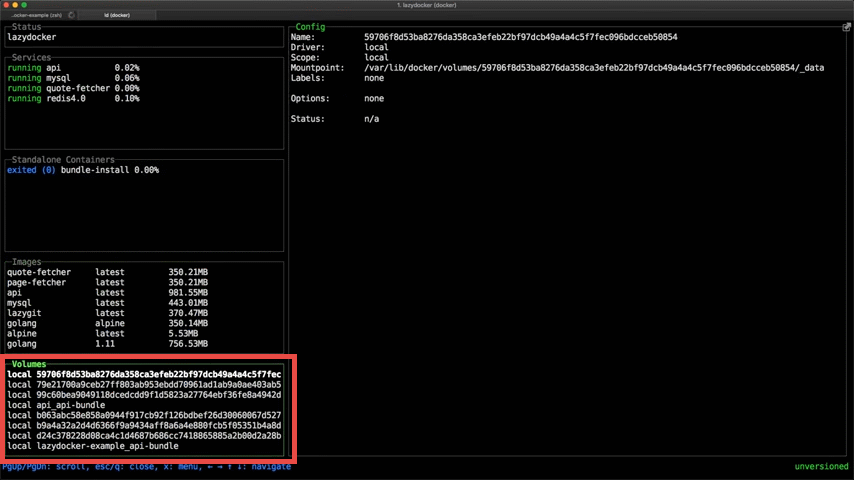Select the lazydocker-example_api-bundle volume
This screenshot has width=854, height=480.
point(93,446)
